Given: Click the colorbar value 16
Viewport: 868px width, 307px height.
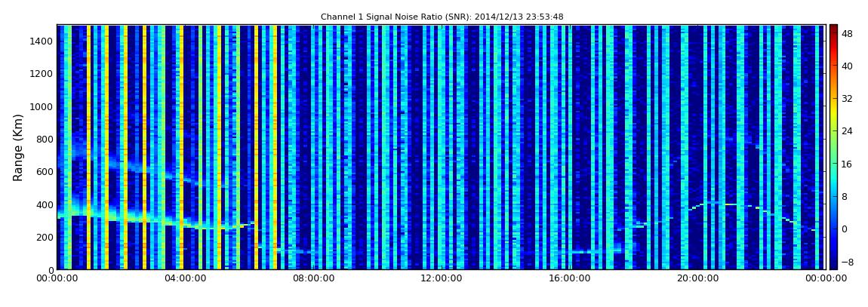Looking at the screenshot, I should point(846,163).
